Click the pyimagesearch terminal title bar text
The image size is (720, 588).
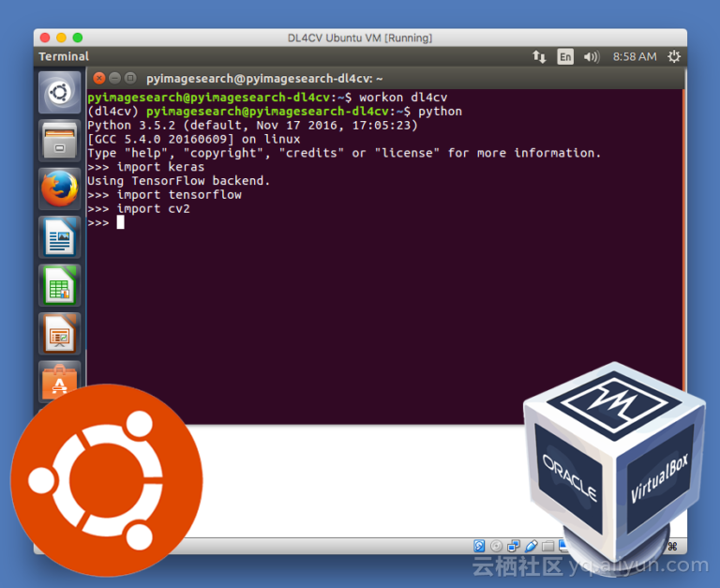264,79
